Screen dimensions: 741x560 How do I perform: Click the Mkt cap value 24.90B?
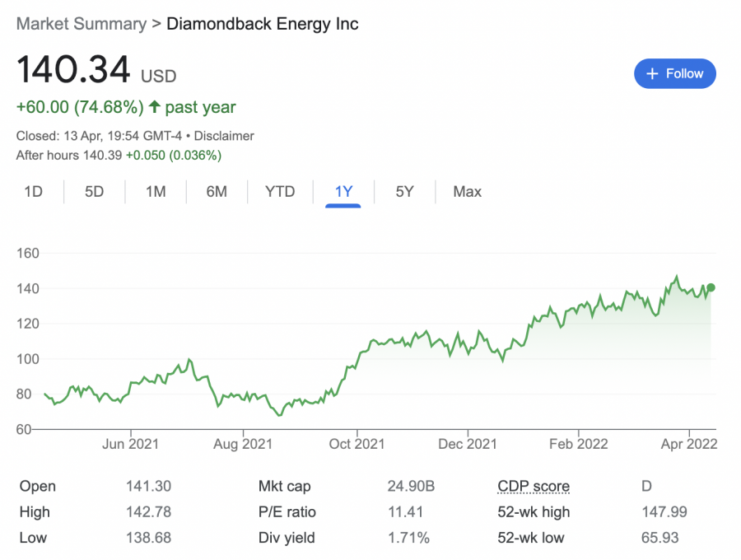pos(411,486)
